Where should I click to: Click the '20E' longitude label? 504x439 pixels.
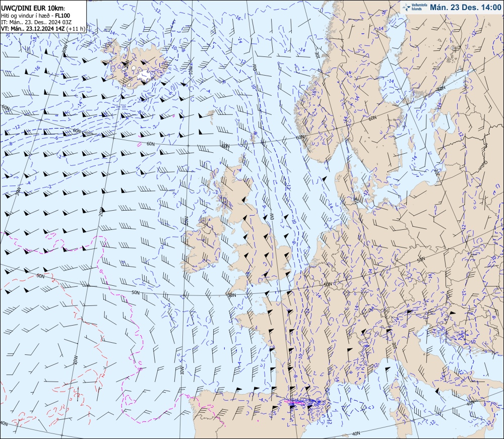point(437,172)
